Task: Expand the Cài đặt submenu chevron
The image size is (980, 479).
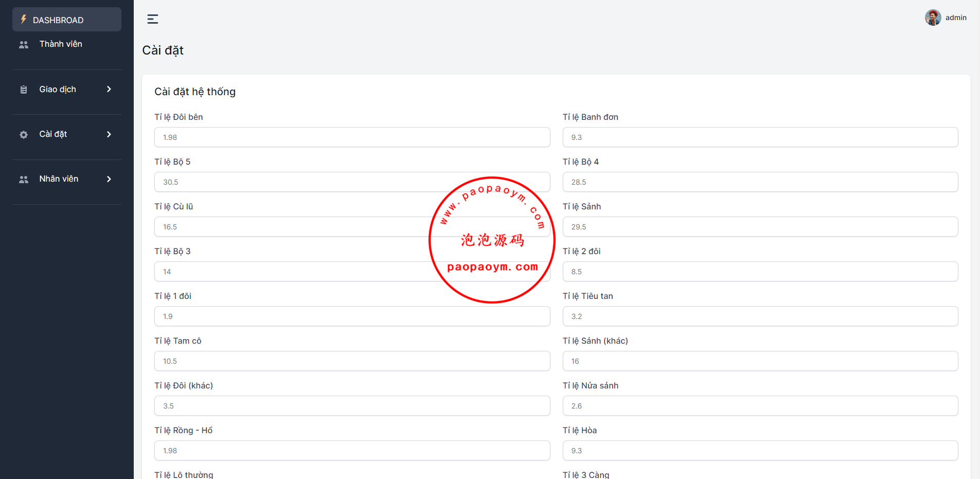Action: pos(109,134)
